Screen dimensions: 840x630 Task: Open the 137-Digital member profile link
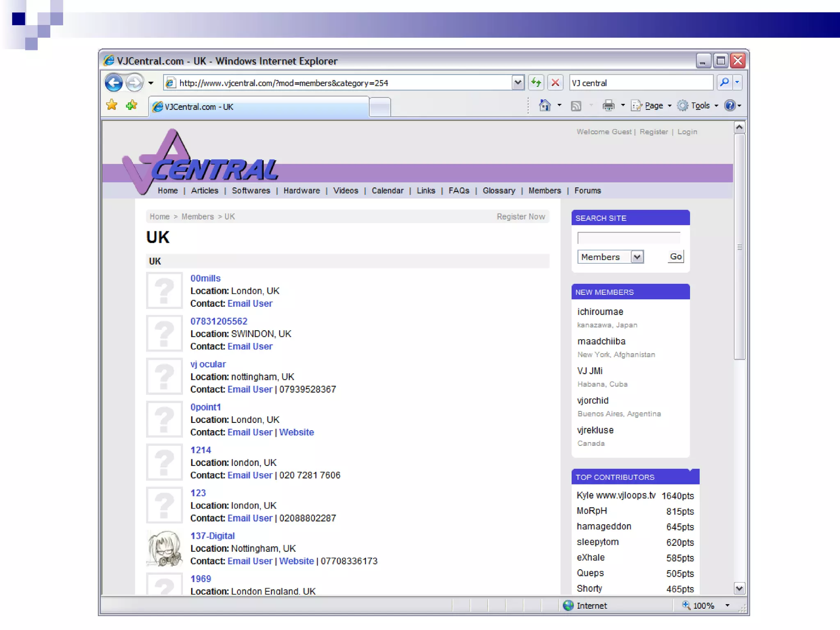[x=212, y=536]
